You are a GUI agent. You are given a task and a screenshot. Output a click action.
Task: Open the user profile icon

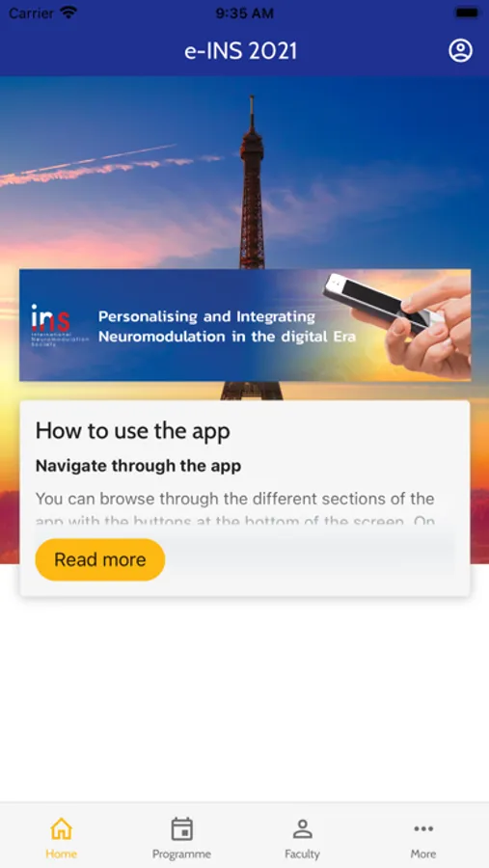point(460,51)
